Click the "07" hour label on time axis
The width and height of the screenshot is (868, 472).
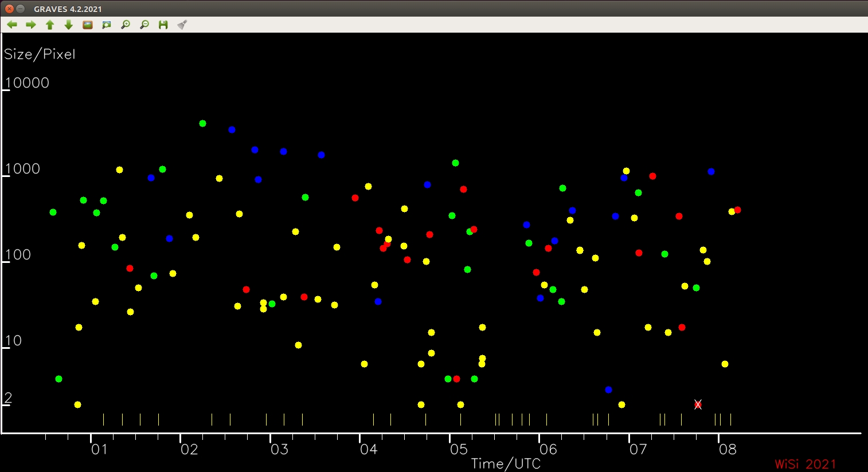click(x=638, y=449)
